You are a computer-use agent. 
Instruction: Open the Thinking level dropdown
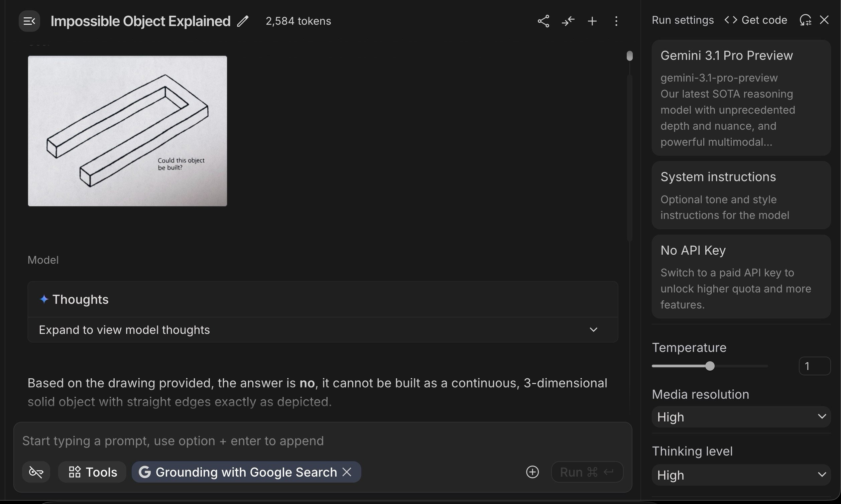coord(741,475)
